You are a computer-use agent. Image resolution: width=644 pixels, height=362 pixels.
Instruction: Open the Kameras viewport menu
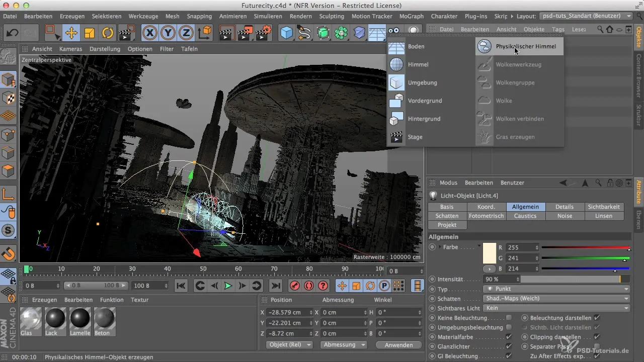tap(70, 49)
